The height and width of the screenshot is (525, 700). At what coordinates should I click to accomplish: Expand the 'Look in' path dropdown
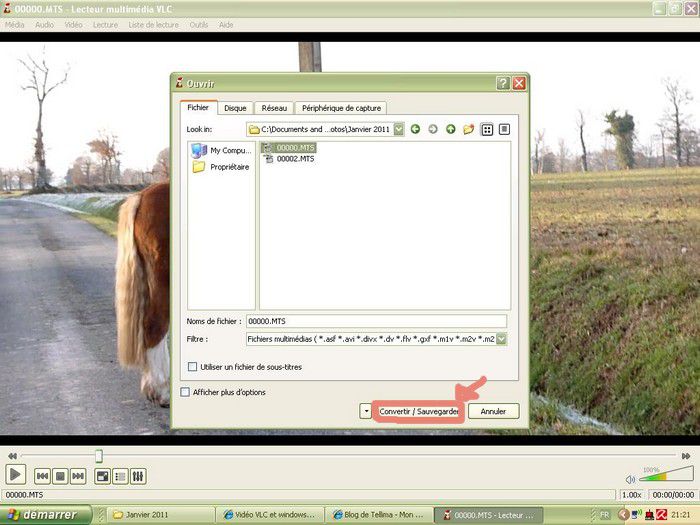tap(399, 129)
